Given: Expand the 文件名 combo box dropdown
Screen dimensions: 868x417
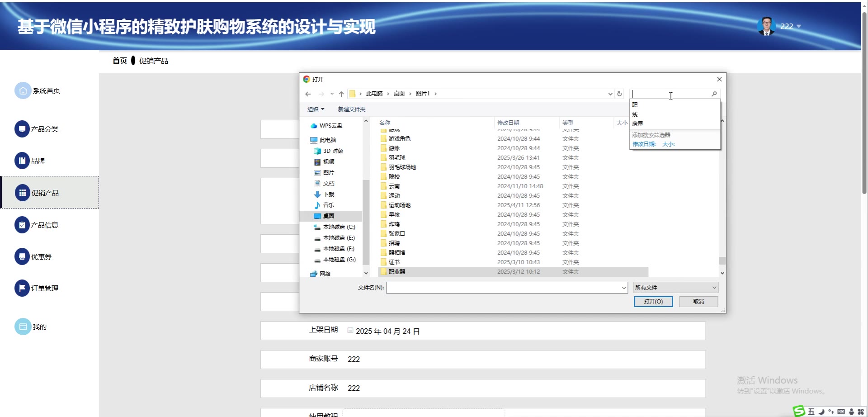Looking at the screenshot, I should 624,288.
